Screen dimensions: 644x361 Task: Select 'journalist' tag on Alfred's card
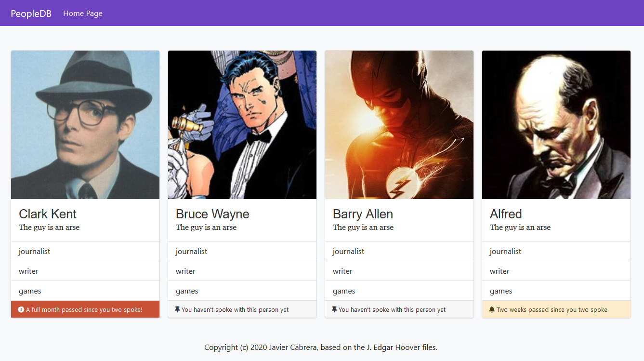[505, 251]
